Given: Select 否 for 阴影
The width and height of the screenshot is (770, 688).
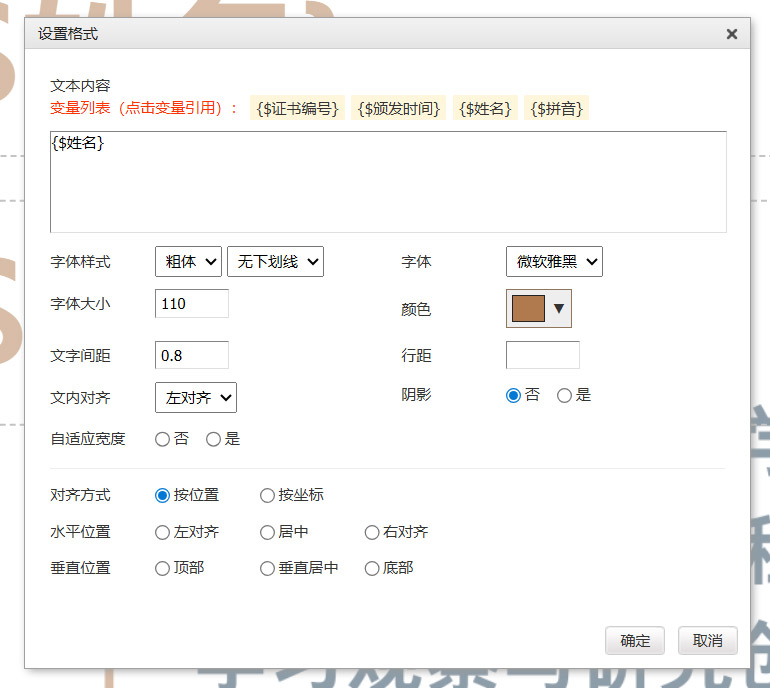Looking at the screenshot, I should 513,395.
